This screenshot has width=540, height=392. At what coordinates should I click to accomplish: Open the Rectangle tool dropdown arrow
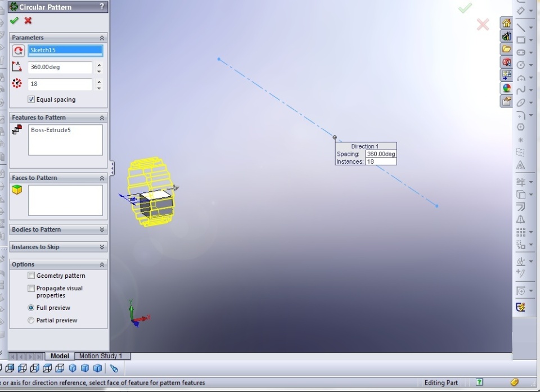(530, 40)
